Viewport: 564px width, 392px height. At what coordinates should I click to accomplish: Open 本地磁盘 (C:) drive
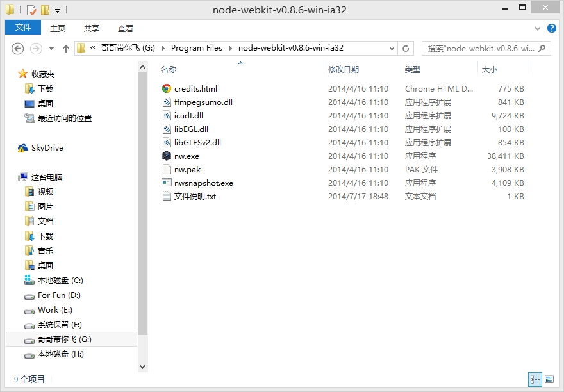pyautogui.click(x=54, y=280)
